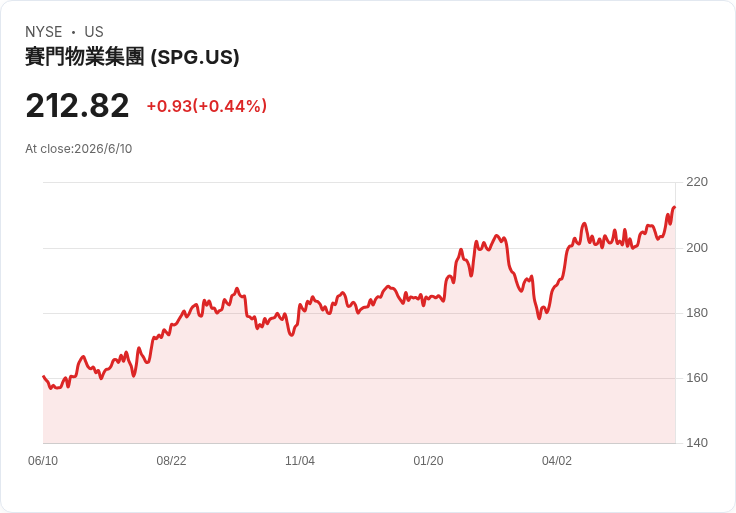The height and width of the screenshot is (513, 736).
Task: Click the 04/02 date axis label
Action: [x=557, y=461]
